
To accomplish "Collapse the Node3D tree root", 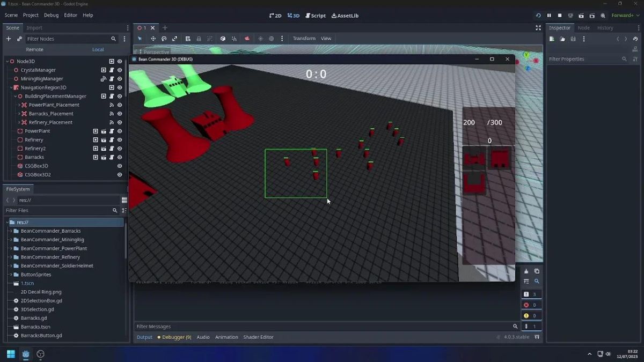I will coord(8,62).
